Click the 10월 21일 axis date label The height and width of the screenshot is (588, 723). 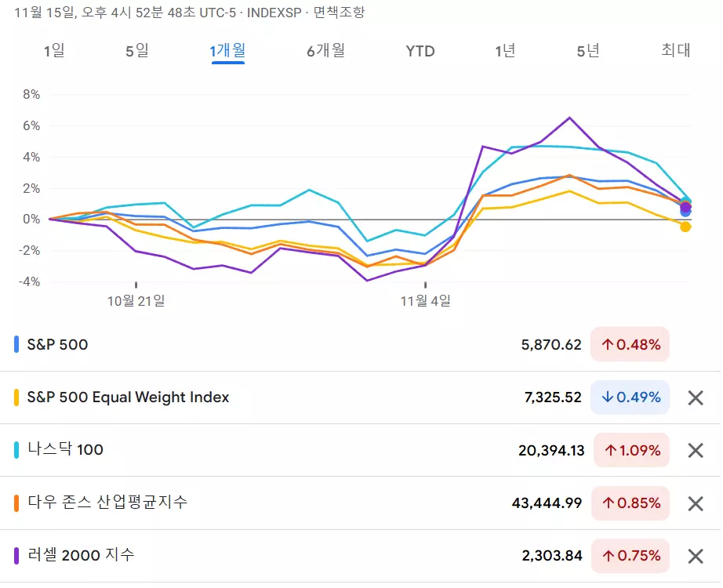pos(136,301)
